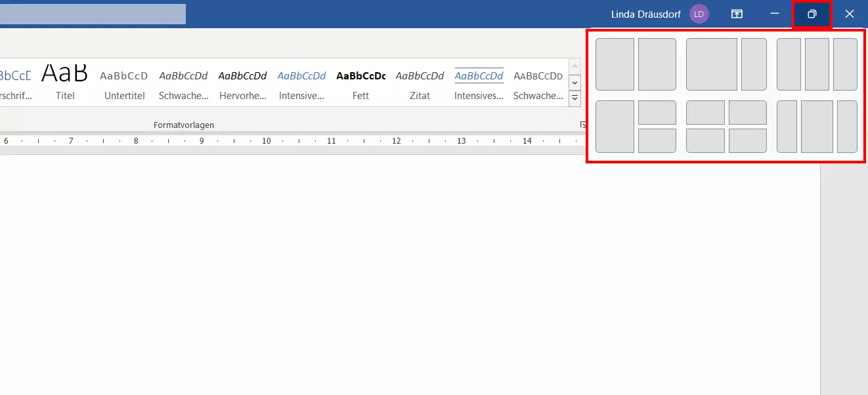Snap window to middle of three equal columns
Screen dimensions: 868x395
click(817, 64)
